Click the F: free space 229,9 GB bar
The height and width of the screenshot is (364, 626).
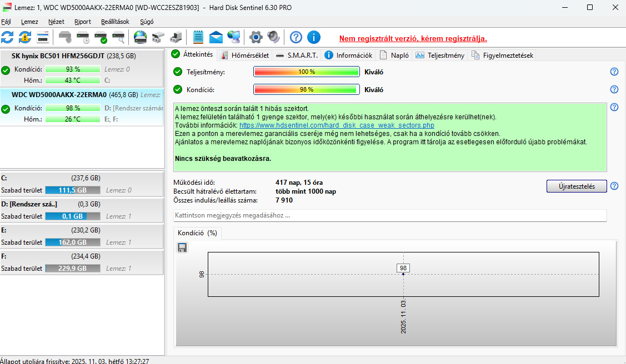click(x=73, y=269)
